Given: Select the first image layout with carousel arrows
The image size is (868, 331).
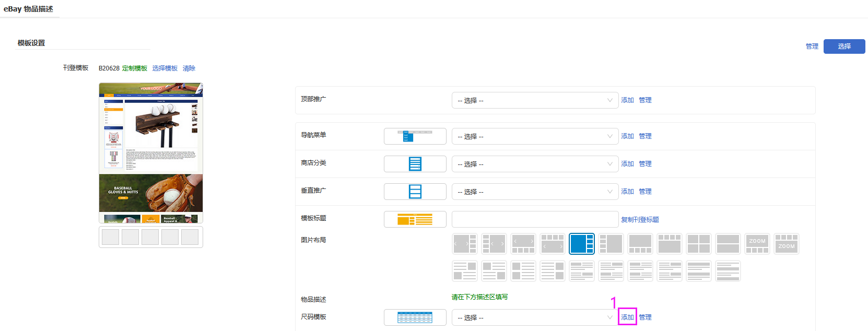Looking at the screenshot, I should (464, 244).
